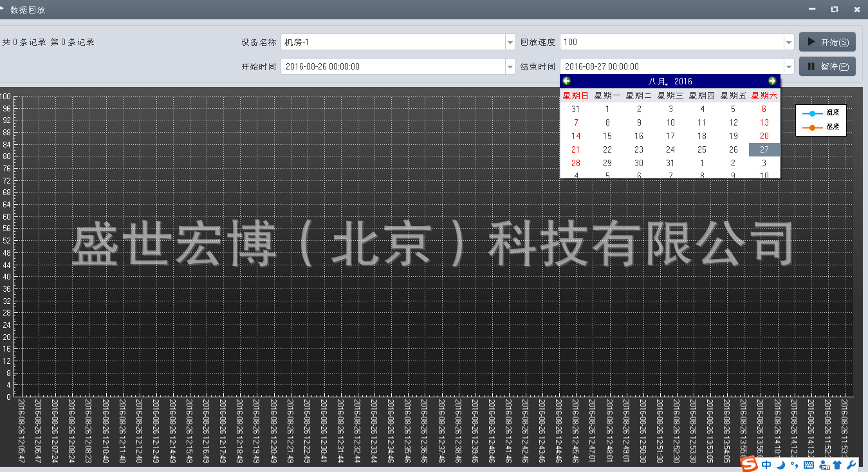Select Saturday date 20 in the calendar
The width and height of the screenshot is (868, 472).
(764, 136)
